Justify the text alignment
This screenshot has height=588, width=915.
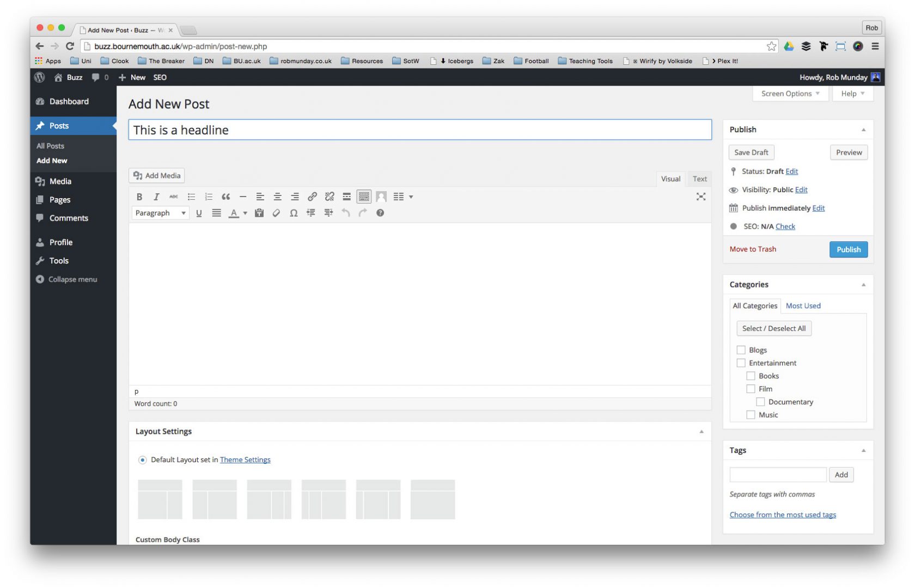216,213
